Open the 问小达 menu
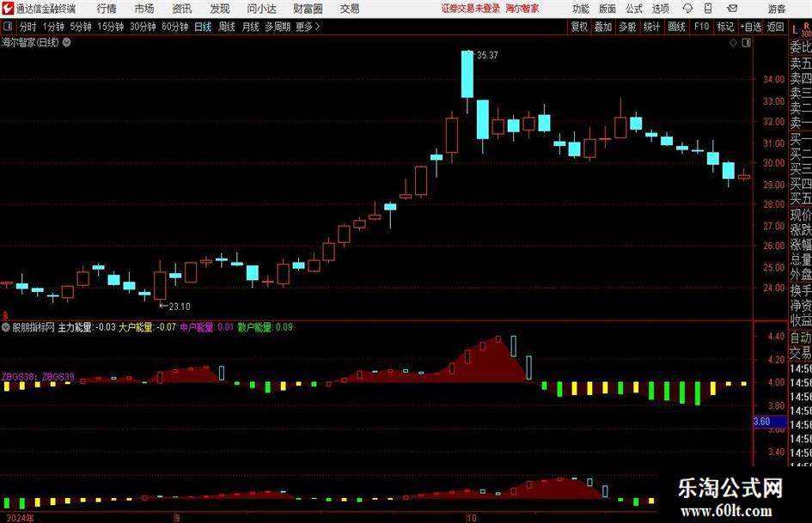 261,9
